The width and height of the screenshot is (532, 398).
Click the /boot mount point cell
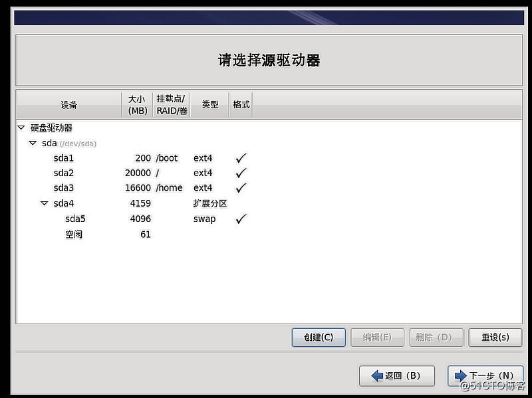[167, 158]
